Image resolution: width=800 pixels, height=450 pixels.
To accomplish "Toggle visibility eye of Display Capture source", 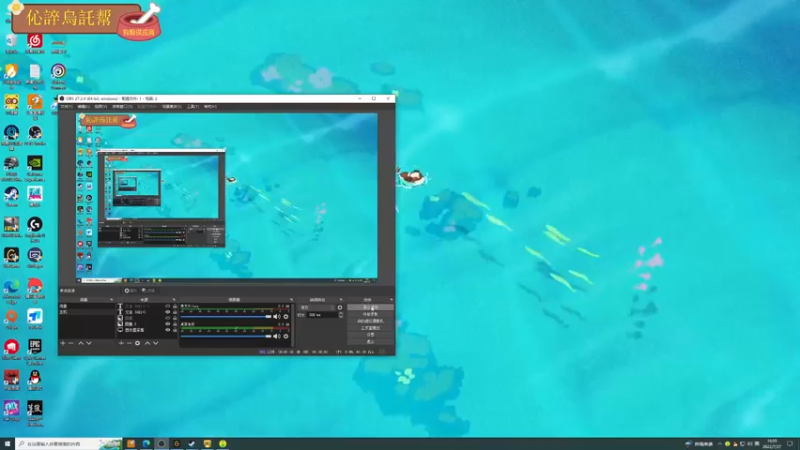I will pos(168,330).
